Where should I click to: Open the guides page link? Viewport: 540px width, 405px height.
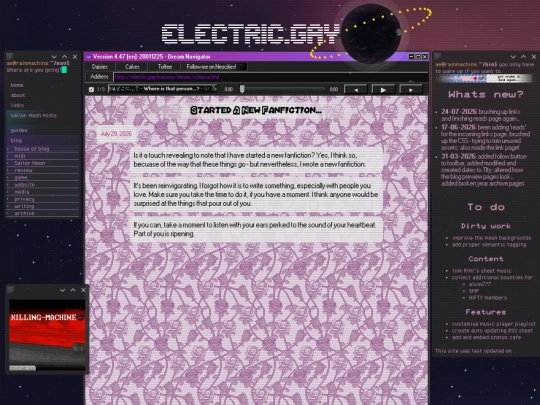pos(19,130)
